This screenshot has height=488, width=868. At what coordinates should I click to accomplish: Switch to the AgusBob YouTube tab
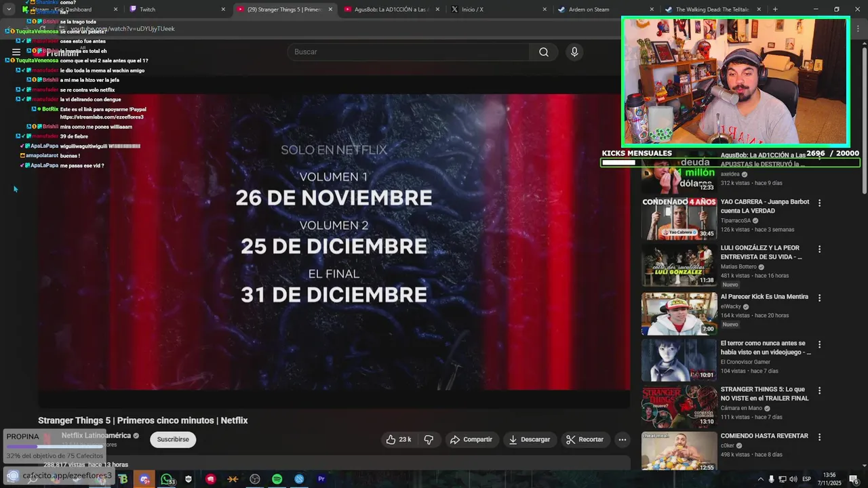point(391,9)
